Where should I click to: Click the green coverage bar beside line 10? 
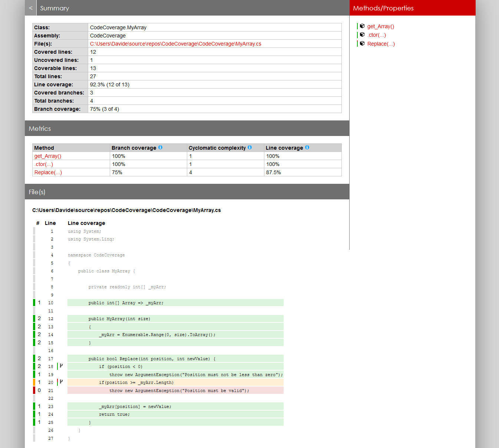(x=34, y=302)
